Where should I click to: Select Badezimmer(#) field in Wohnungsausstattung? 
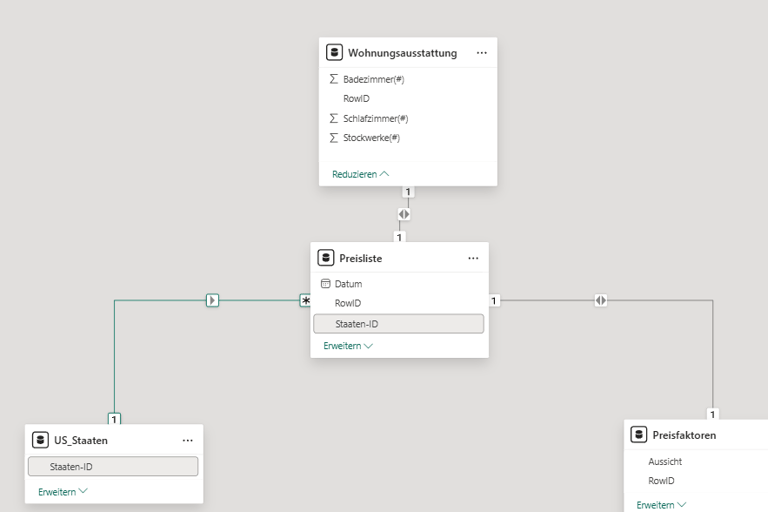coord(372,79)
